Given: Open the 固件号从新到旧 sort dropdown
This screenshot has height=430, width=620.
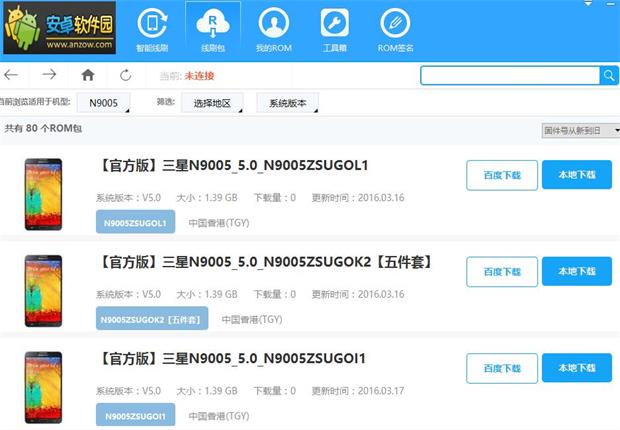Looking at the screenshot, I should (581, 130).
